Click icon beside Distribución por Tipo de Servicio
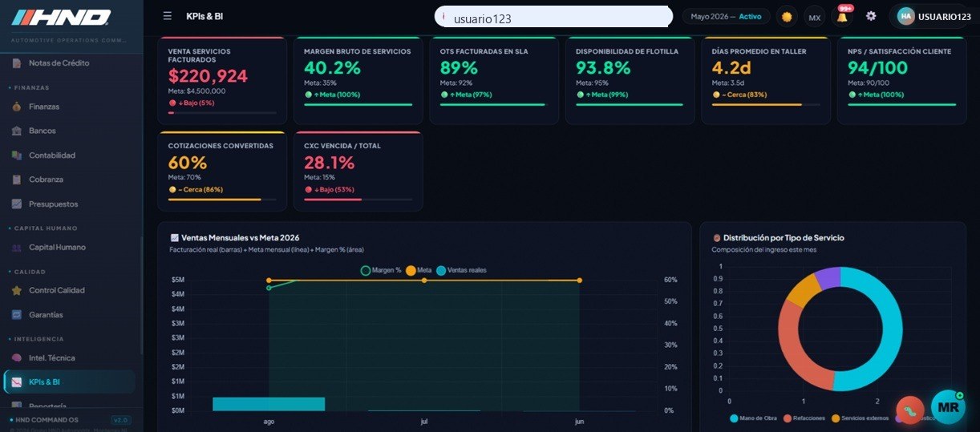Screen dimensions: 980x432 [x=716, y=237]
